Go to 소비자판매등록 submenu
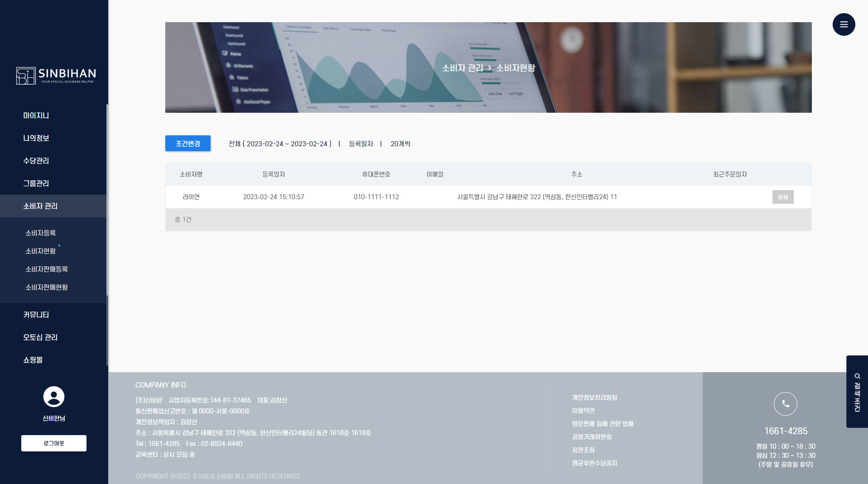The height and width of the screenshot is (484, 868). coord(47,269)
